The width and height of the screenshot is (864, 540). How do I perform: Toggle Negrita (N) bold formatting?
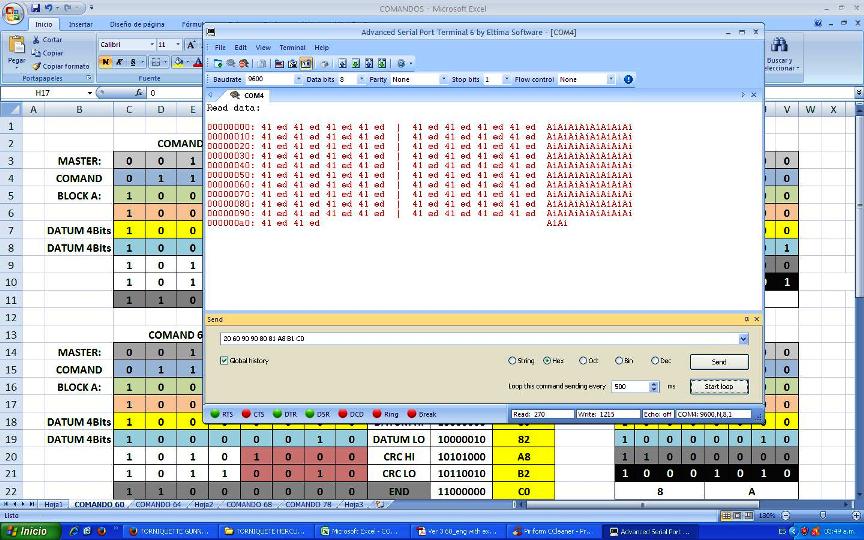(x=105, y=62)
